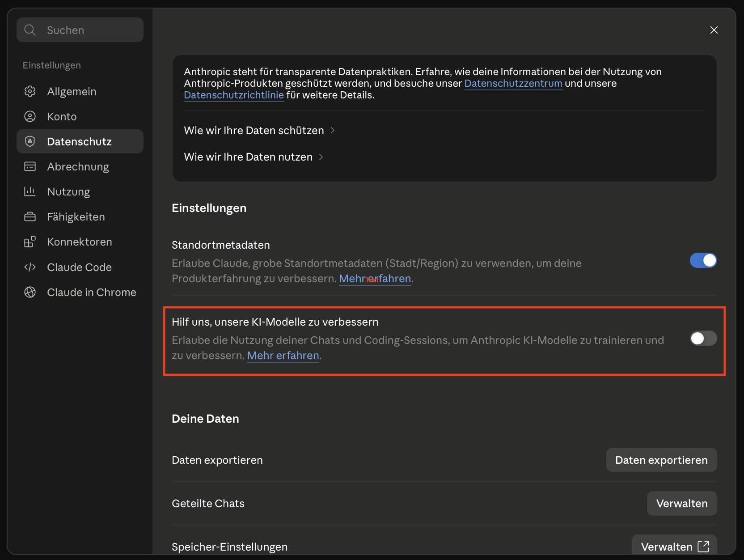Viewport: 744px width, 560px height.
Task: Open Nutzung via the bar chart icon
Action: click(30, 191)
